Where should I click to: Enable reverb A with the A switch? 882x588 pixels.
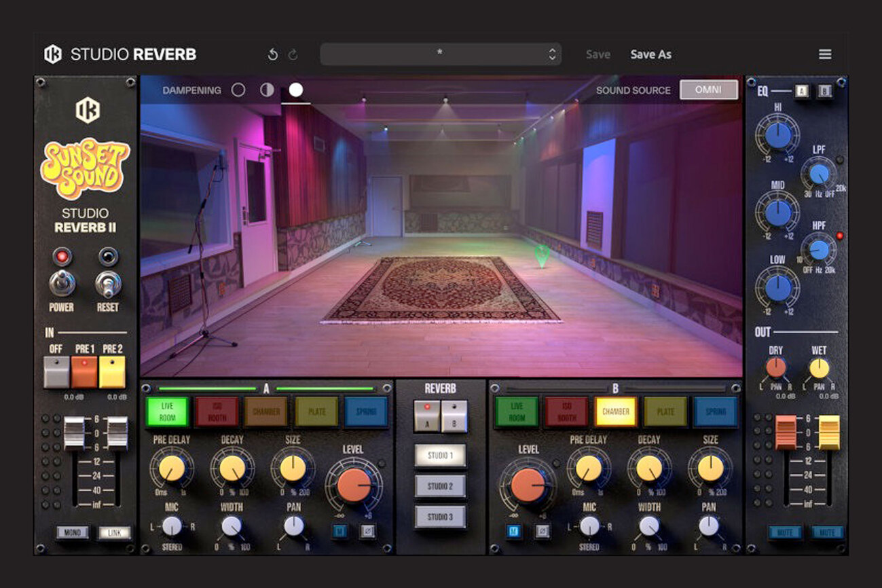[x=427, y=416]
